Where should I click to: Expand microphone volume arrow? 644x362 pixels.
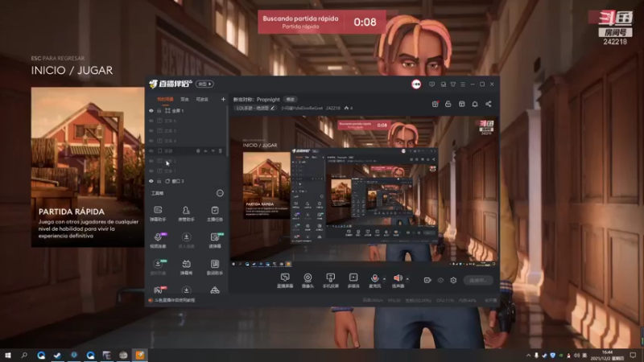[x=385, y=279]
